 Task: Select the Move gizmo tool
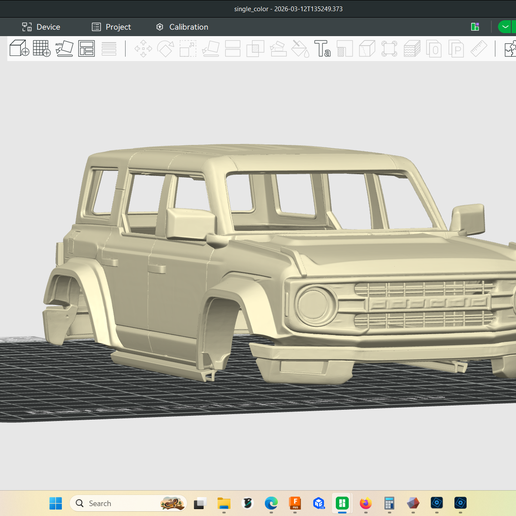pos(143,49)
